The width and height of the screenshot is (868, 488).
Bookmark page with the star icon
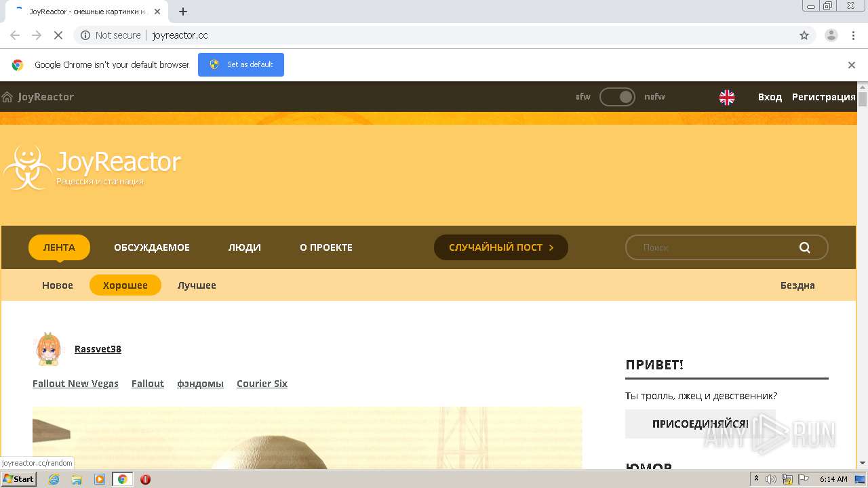point(804,35)
